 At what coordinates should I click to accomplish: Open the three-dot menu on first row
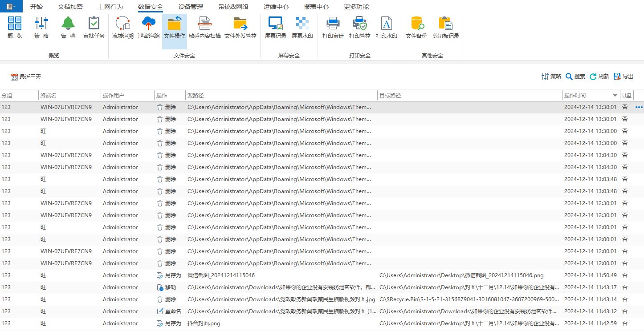click(x=639, y=107)
